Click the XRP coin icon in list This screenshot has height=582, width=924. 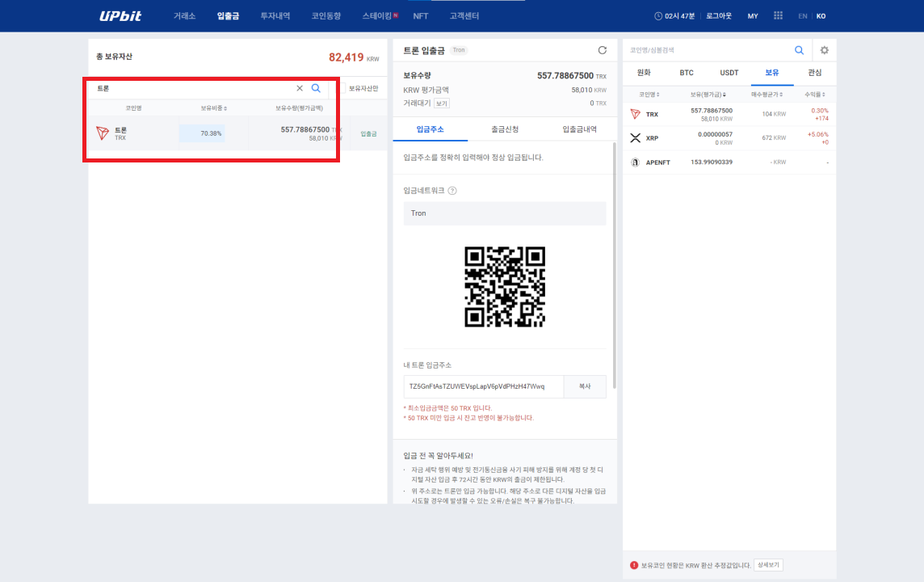pyautogui.click(x=635, y=138)
